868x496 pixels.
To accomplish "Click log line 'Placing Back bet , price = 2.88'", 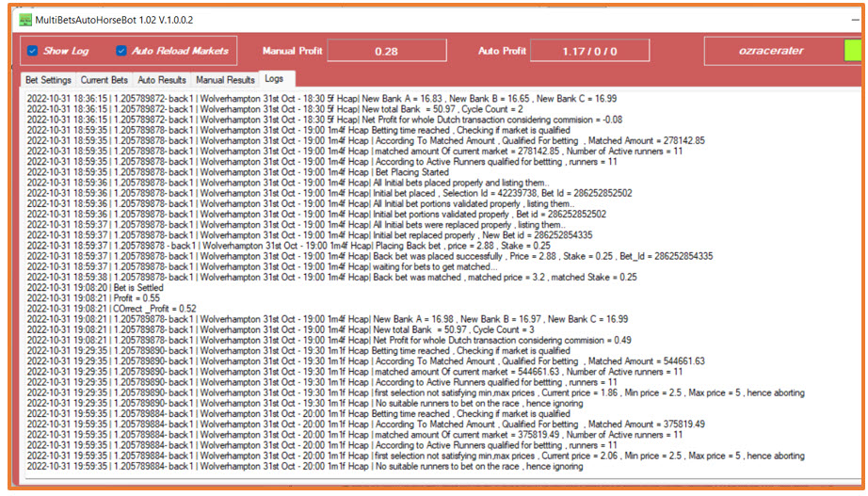I will (x=288, y=246).
